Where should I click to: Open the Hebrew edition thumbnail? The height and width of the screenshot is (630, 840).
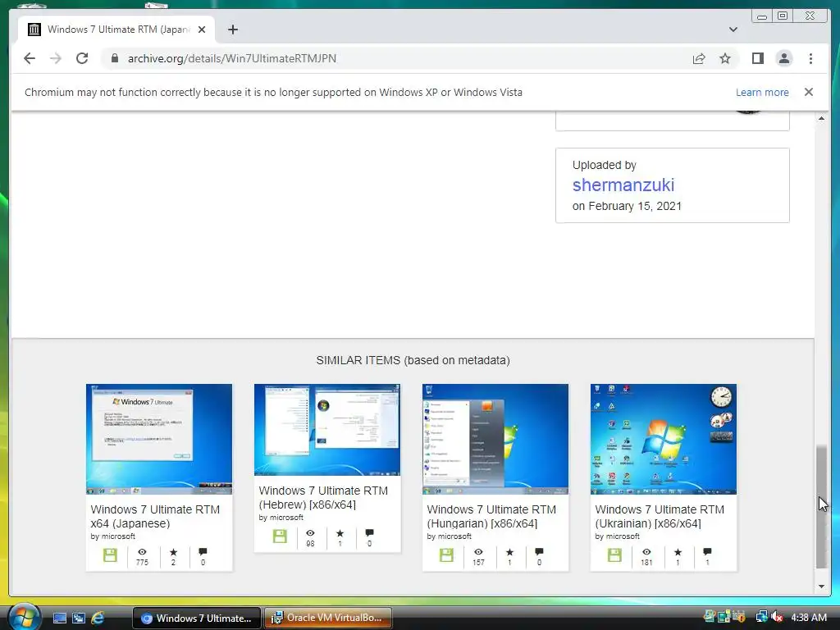point(327,430)
